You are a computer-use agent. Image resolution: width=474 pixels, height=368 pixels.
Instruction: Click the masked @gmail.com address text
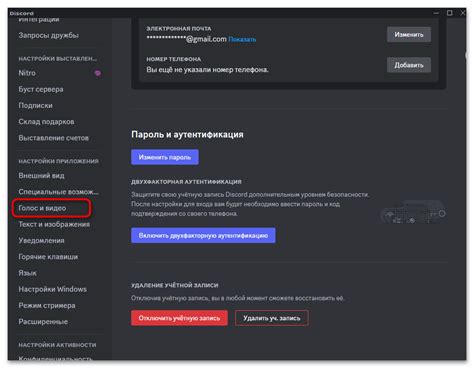[186, 39]
